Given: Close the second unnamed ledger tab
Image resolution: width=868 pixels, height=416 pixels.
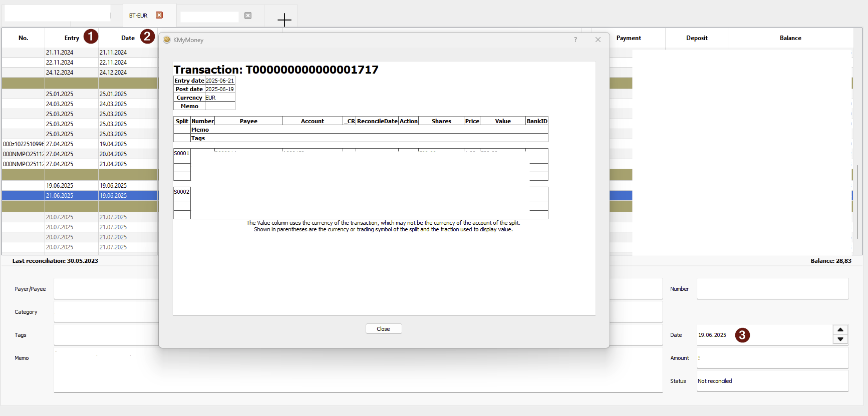Looking at the screenshot, I should 248,16.
